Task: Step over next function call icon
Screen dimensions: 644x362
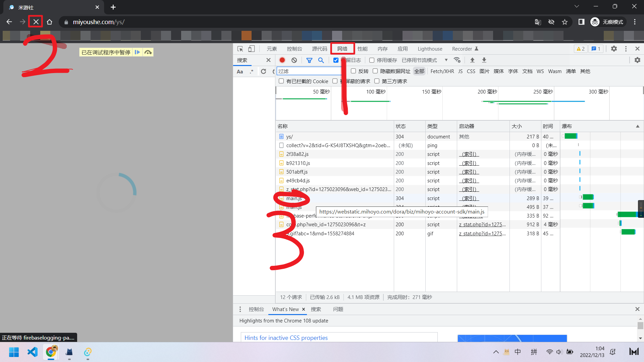Action: click(x=148, y=52)
